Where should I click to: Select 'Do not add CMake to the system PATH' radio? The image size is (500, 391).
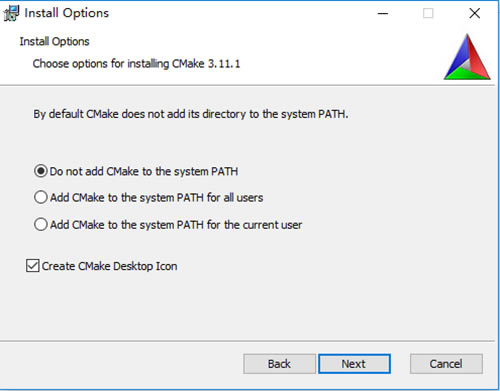41,171
